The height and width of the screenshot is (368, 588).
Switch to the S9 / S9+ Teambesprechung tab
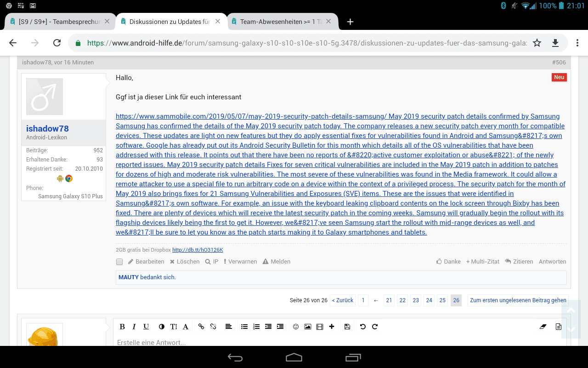[59, 22]
